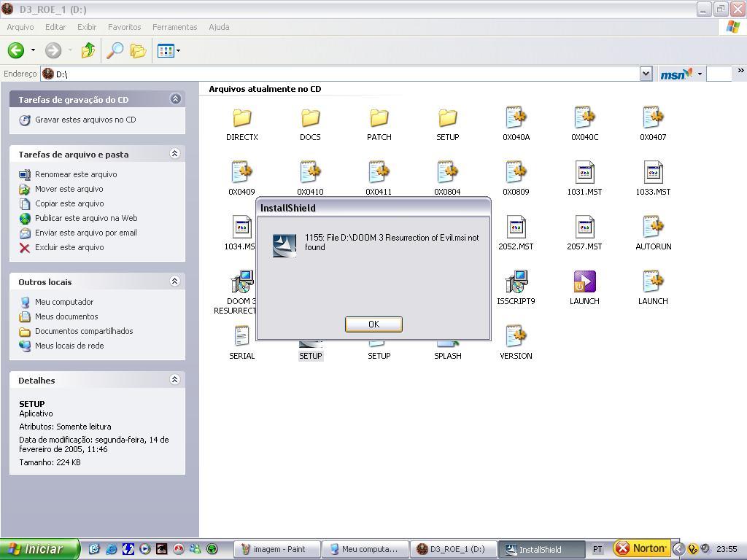747x560 pixels.
Task: Launch Windows Media Player from quick launch
Action: point(145,549)
